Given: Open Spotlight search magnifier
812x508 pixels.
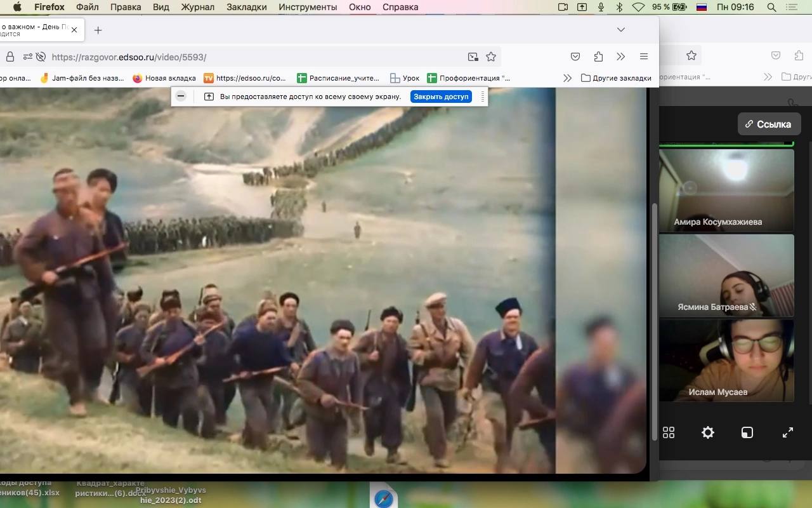Looking at the screenshot, I should pyautogui.click(x=772, y=7).
